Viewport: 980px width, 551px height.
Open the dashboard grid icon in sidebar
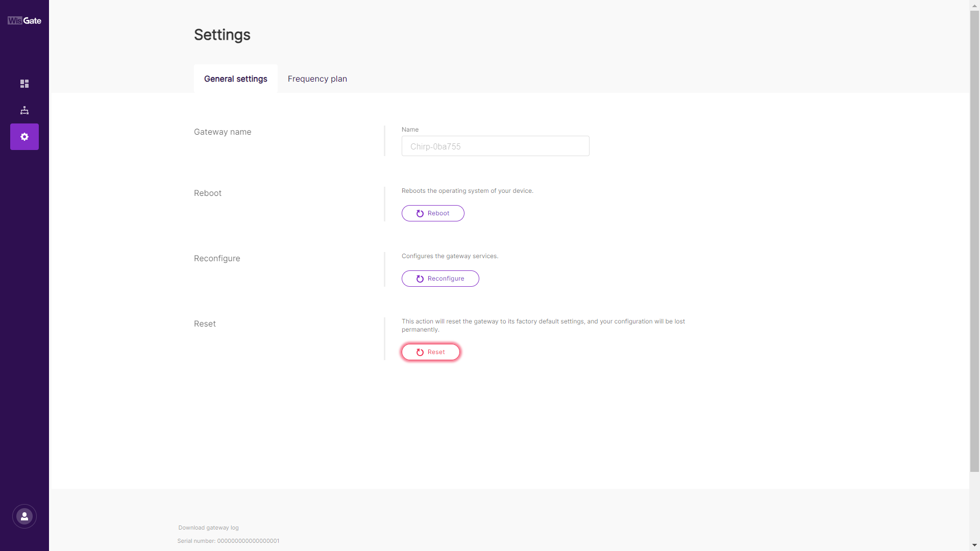coord(24,84)
